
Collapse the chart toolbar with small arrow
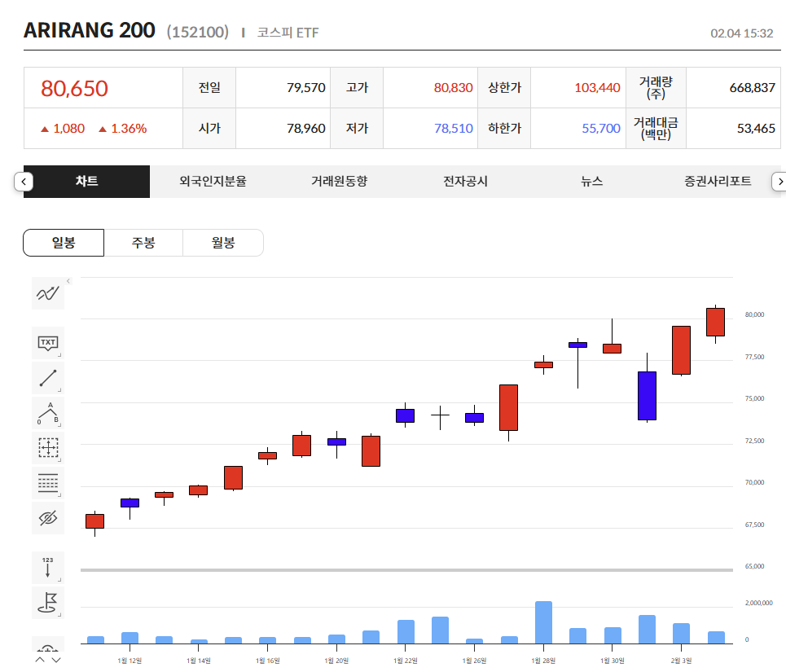[68, 281]
